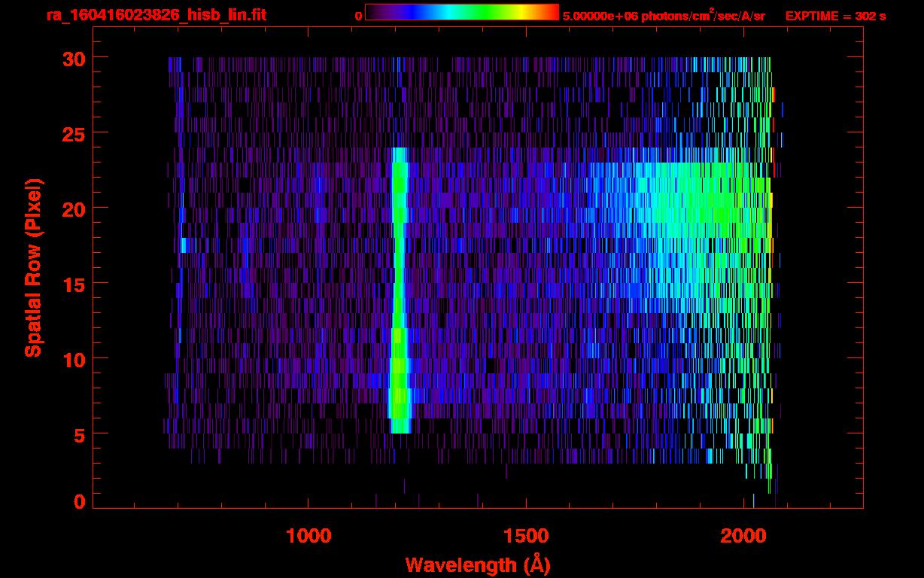924x578 pixels.
Task: Select the 2000 wavelength tick label
Action: (x=744, y=536)
